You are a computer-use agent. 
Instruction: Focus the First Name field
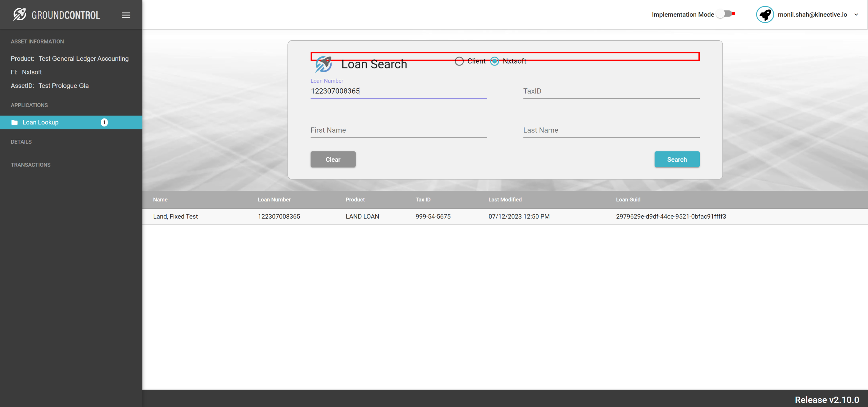click(x=398, y=130)
